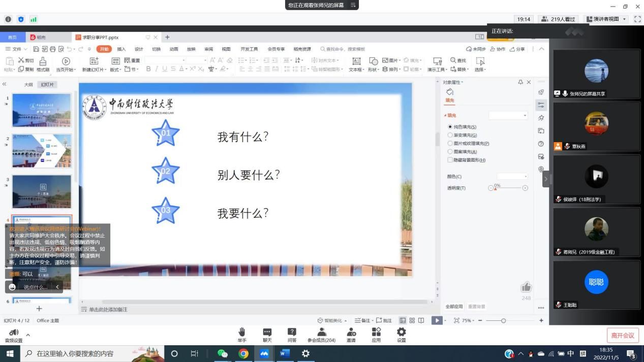
Task: Check the hide background graphics (隐藏背景图形) box
Action: click(x=450, y=160)
